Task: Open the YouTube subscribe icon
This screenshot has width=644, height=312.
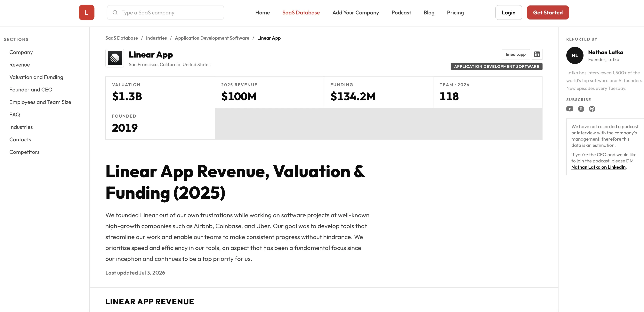Action: [x=570, y=109]
